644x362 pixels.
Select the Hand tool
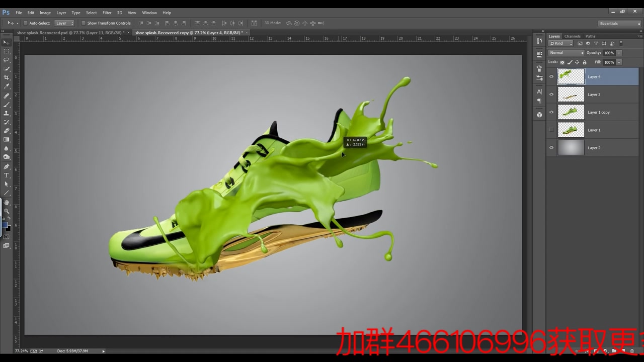point(7,202)
